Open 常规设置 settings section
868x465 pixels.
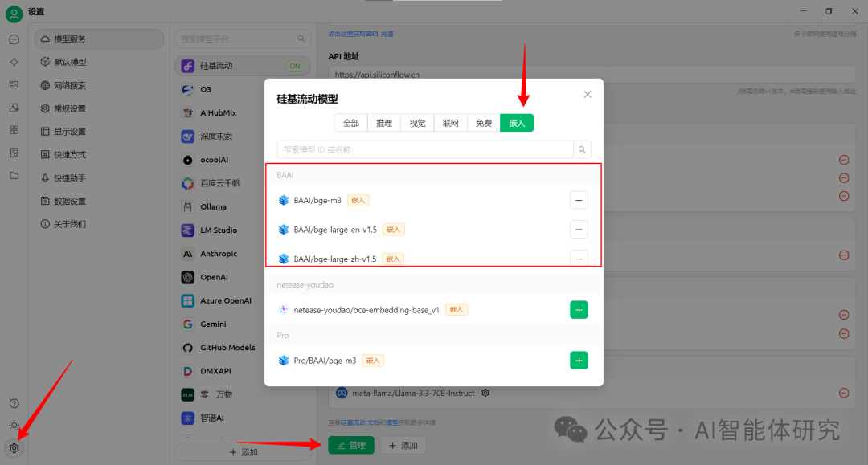click(99, 108)
